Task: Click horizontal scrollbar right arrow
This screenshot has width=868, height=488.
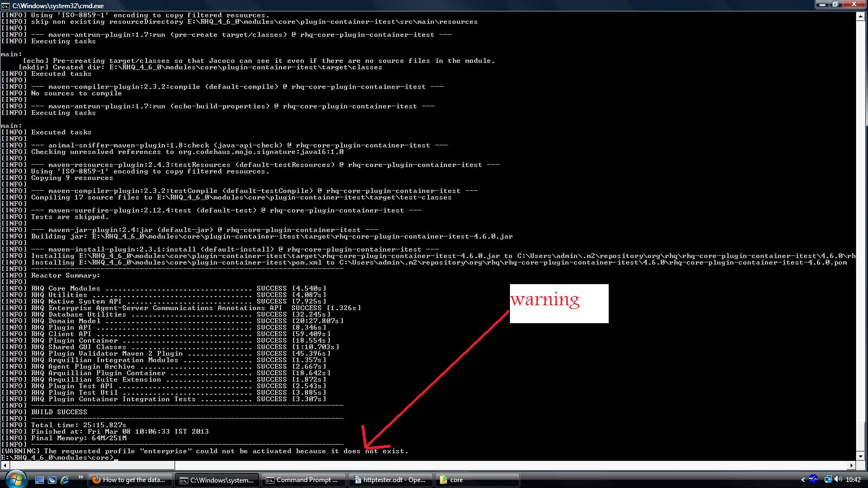Action: [x=851, y=465]
